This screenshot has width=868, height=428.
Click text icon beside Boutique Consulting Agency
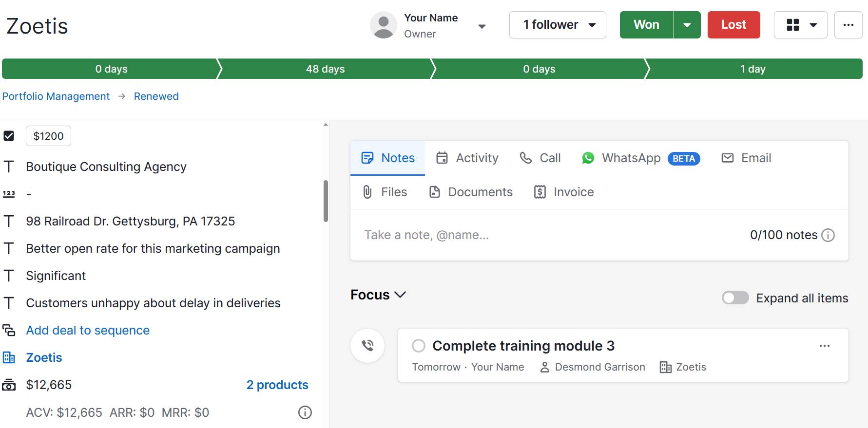[9, 167]
